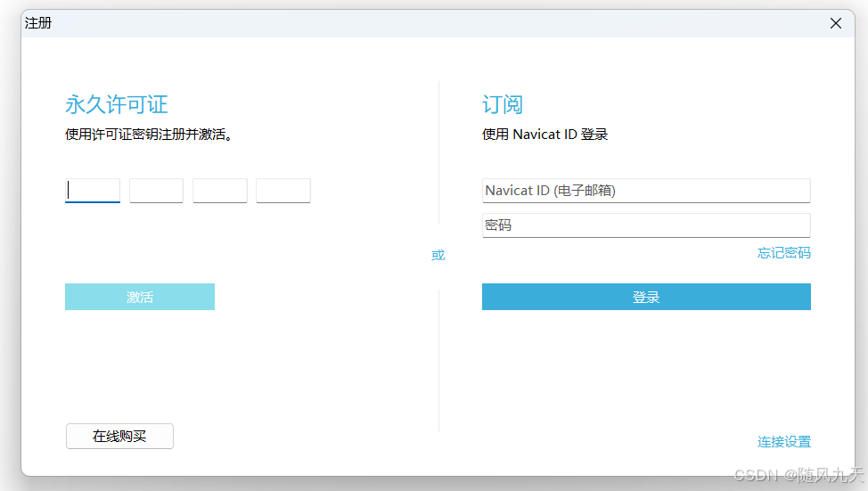Focus the Navicat ID (电子邮箱) field
The image size is (868, 491).
(x=646, y=191)
